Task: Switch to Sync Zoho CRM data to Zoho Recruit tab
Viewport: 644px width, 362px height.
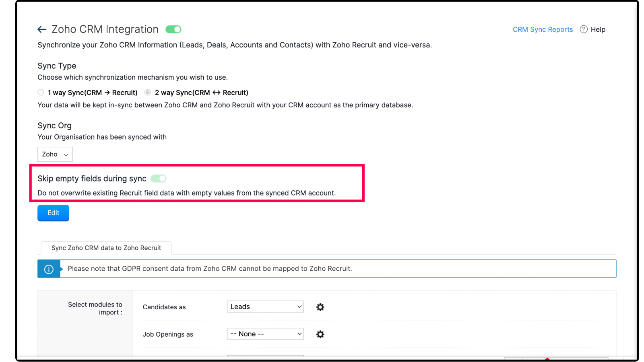Action: (x=106, y=248)
